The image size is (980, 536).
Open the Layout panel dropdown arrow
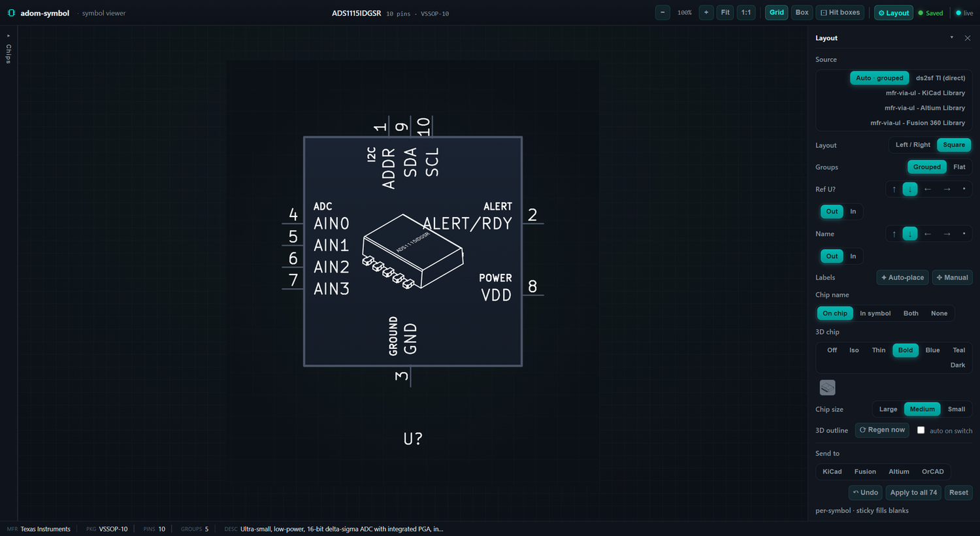coord(951,38)
